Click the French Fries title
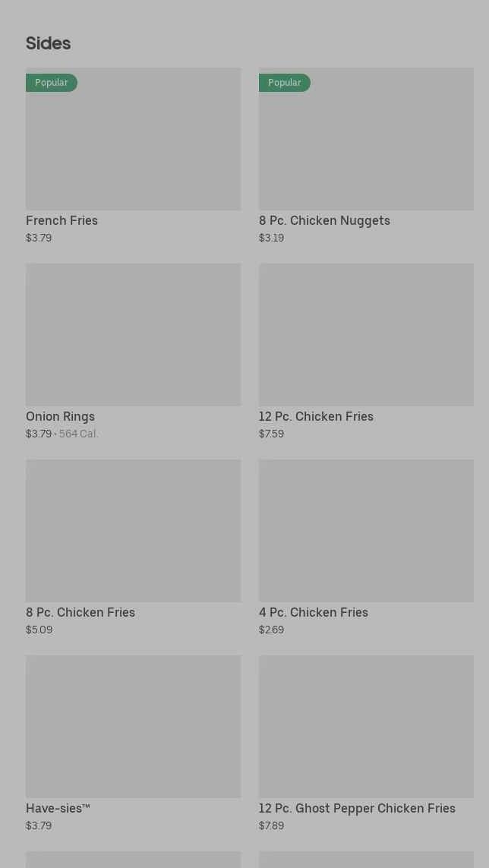489x868 pixels. 62,220
